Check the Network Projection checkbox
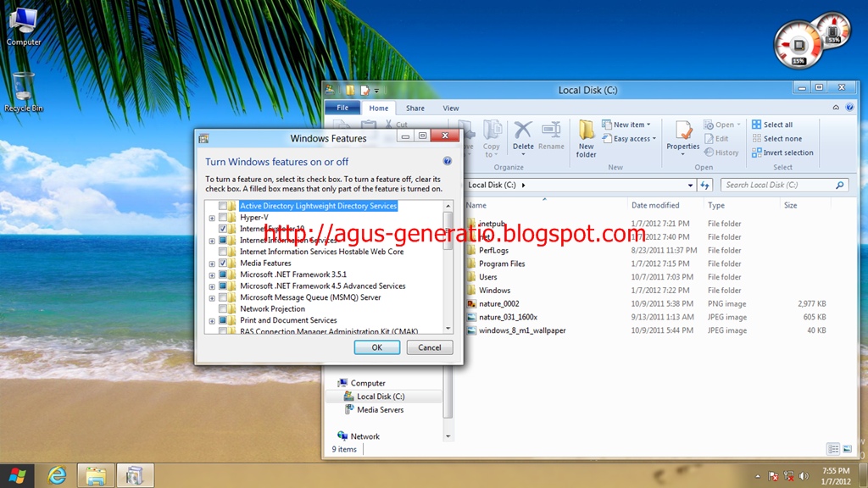This screenshot has width=868, height=488. [223, 308]
